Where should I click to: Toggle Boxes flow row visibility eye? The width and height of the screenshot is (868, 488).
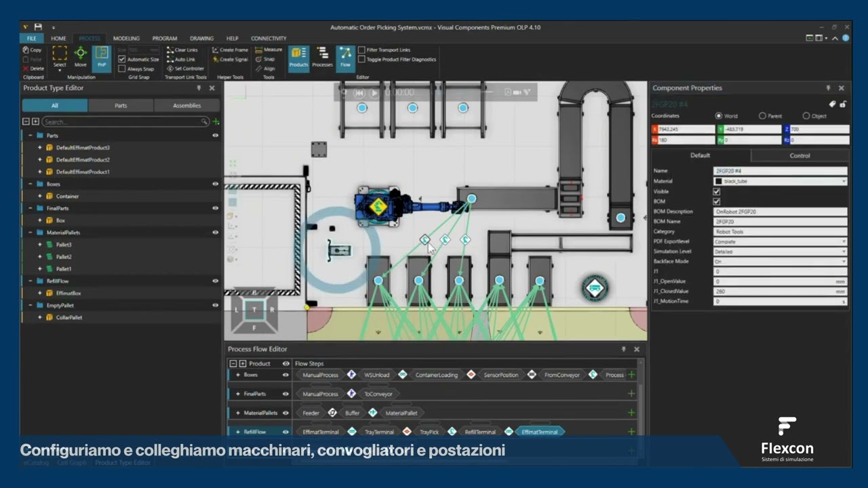[x=285, y=375]
